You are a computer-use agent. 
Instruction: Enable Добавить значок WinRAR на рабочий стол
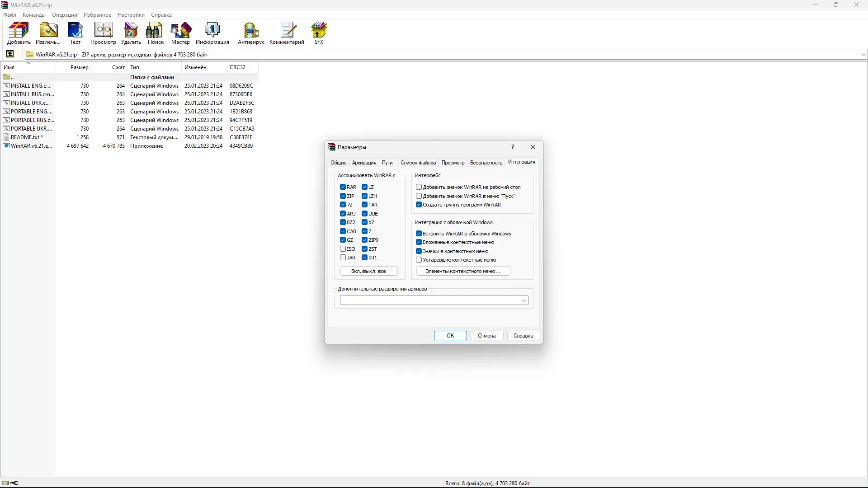(x=419, y=187)
